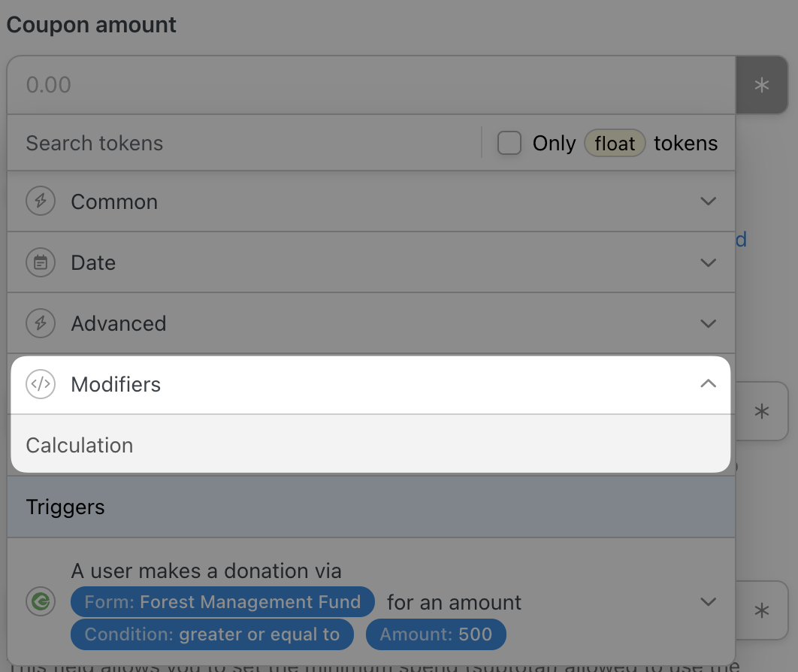Click the Search tokens field
Viewport: 798px width, 672px height.
[244, 143]
